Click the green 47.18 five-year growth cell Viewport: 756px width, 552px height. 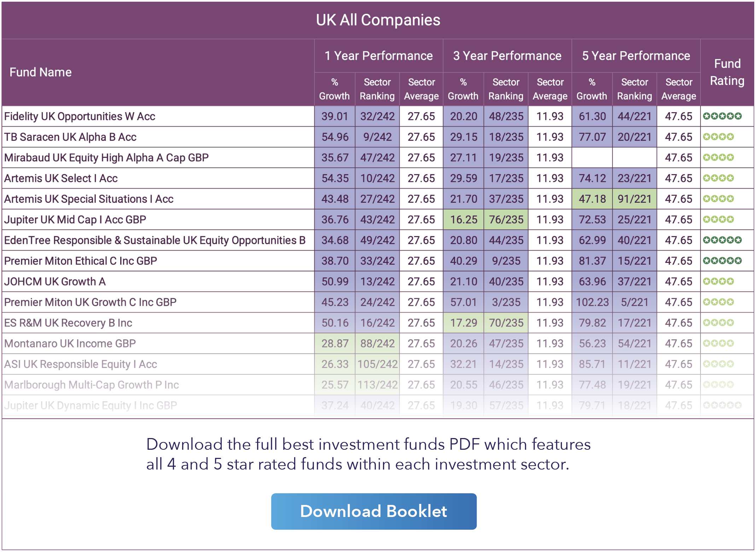click(x=592, y=199)
